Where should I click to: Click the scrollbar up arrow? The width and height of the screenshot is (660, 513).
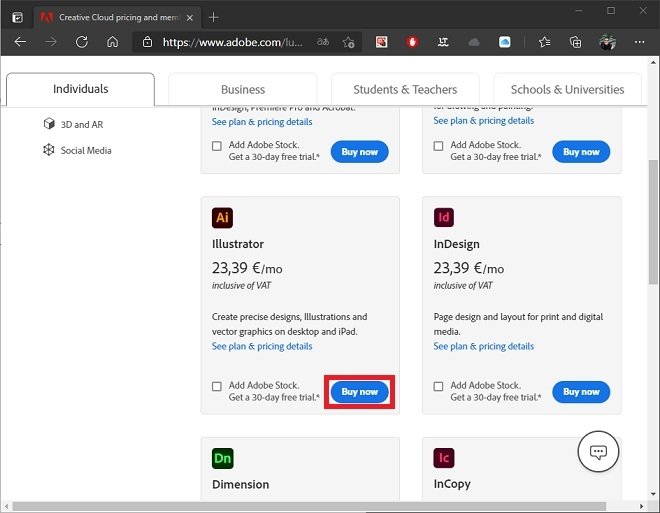tap(653, 62)
